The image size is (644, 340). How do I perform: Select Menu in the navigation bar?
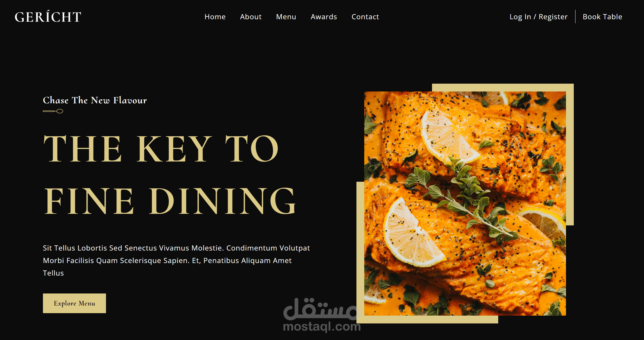pos(286,17)
